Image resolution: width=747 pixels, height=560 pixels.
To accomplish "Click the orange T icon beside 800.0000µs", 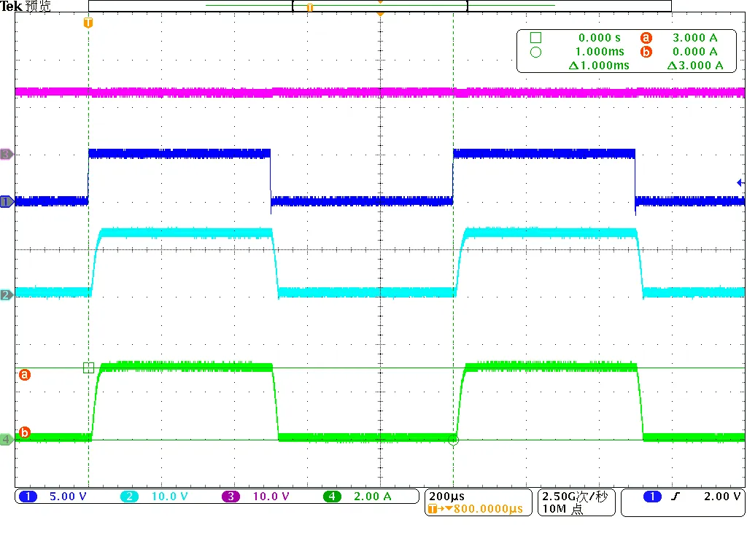I will (433, 509).
